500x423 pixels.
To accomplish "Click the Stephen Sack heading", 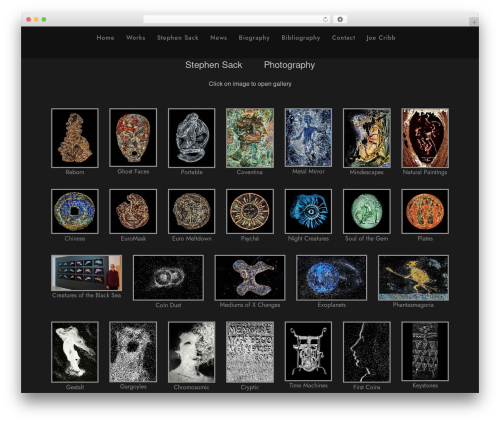I will 214,65.
